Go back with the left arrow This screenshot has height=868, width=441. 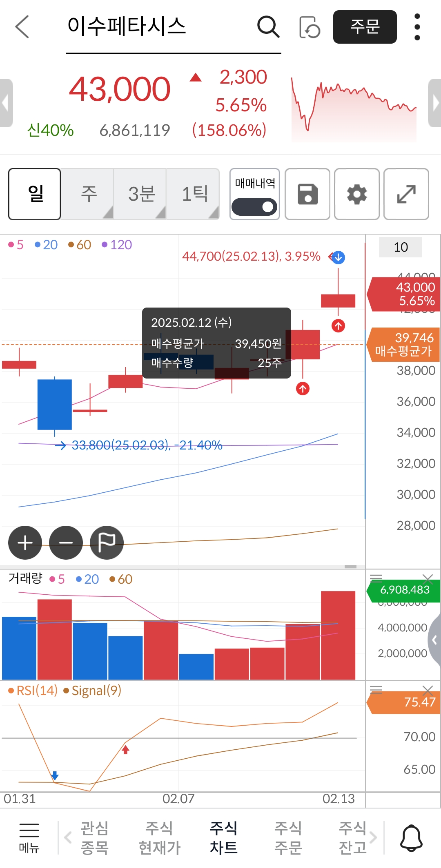pos(22,27)
